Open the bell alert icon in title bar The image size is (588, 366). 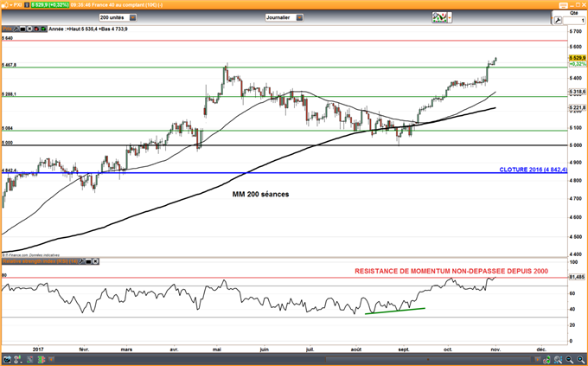click(4, 5)
